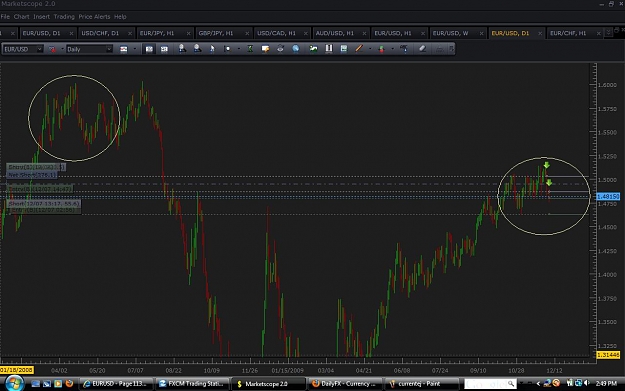Click the green chart picture toolbar icon
The width and height of the screenshot is (625, 391).
314,49
